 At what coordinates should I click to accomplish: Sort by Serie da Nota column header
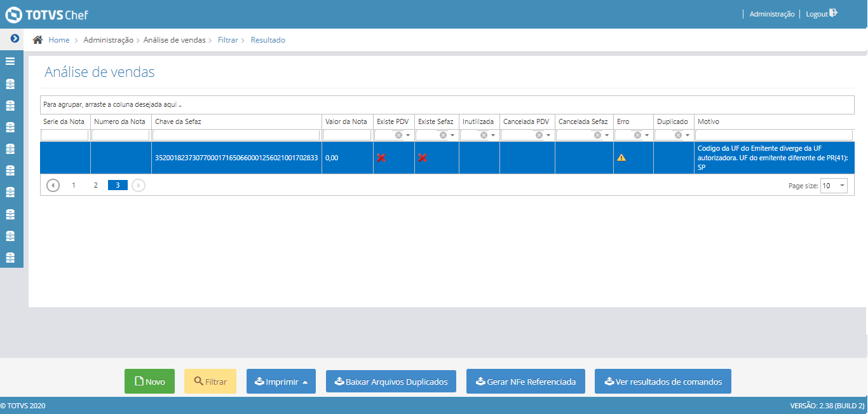coord(64,121)
